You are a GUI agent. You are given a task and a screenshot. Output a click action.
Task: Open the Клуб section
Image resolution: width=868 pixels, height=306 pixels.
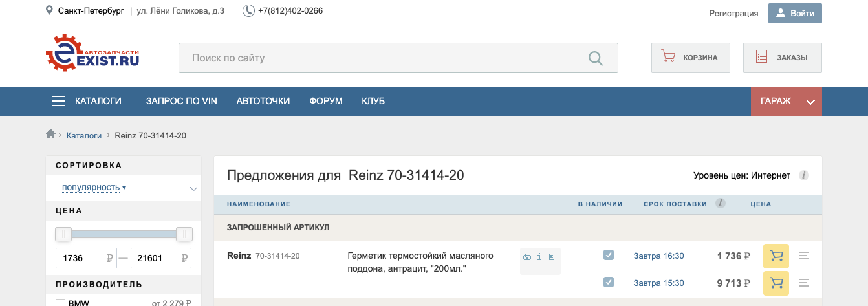373,101
